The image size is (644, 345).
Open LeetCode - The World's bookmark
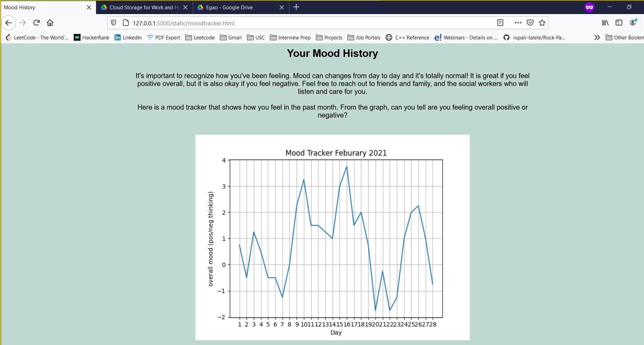click(37, 38)
